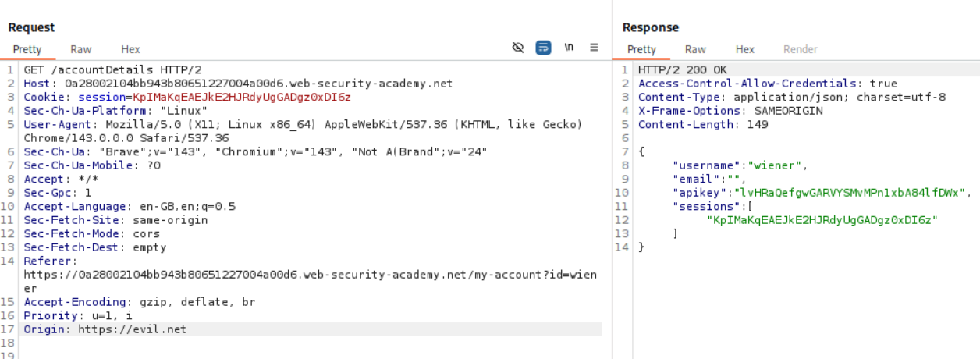Switch to the Request Raw tab
This screenshot has height=359, width=980.
tap(81, 49)
